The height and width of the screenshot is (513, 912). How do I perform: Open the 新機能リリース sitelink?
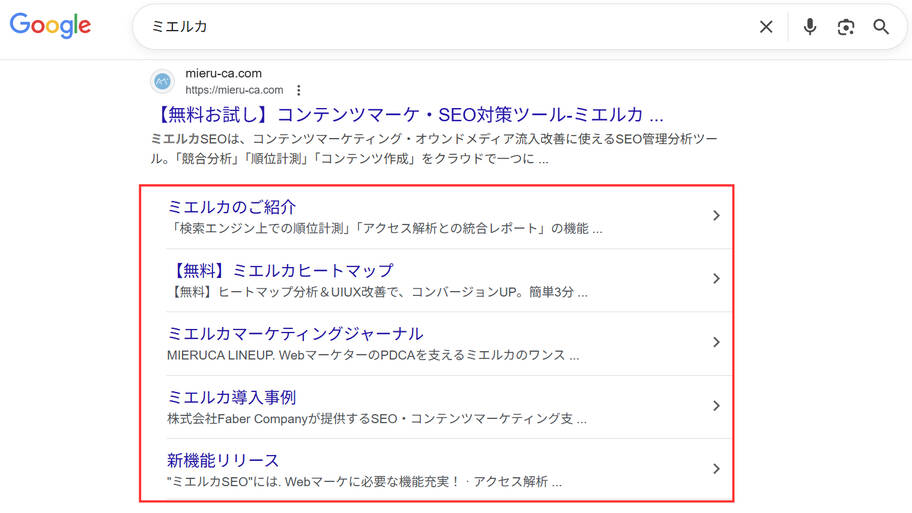223,460
